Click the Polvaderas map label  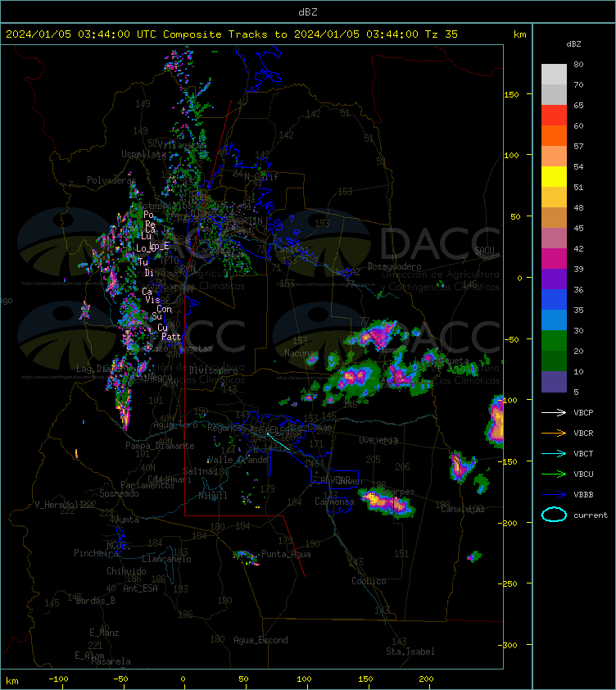[x=111, y=180]
